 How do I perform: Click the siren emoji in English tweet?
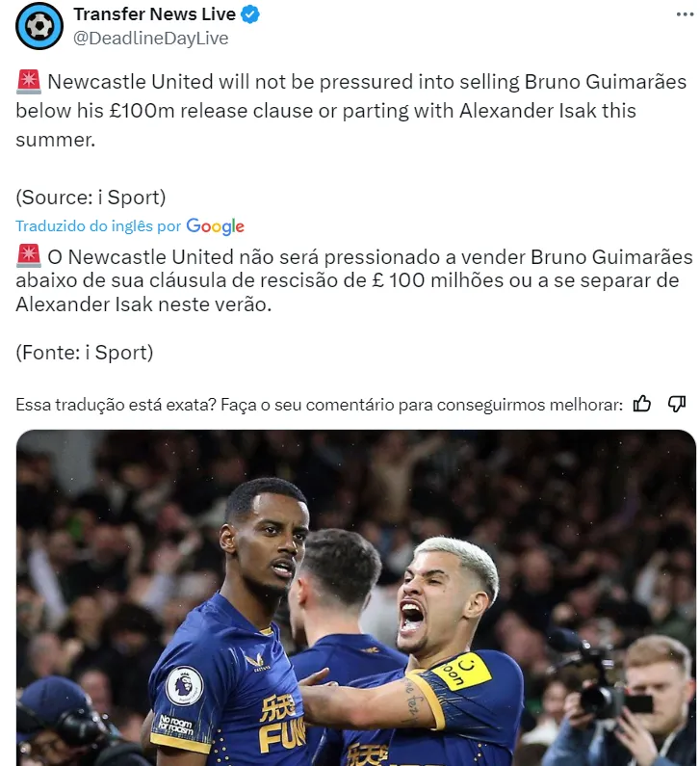pyautogui.click(x=28, y=82)
